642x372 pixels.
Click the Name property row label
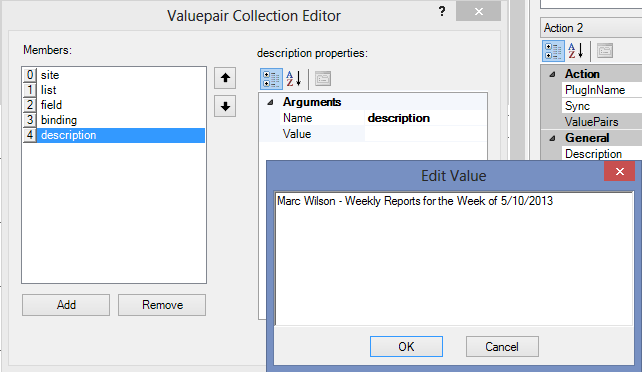pos(297,118)
